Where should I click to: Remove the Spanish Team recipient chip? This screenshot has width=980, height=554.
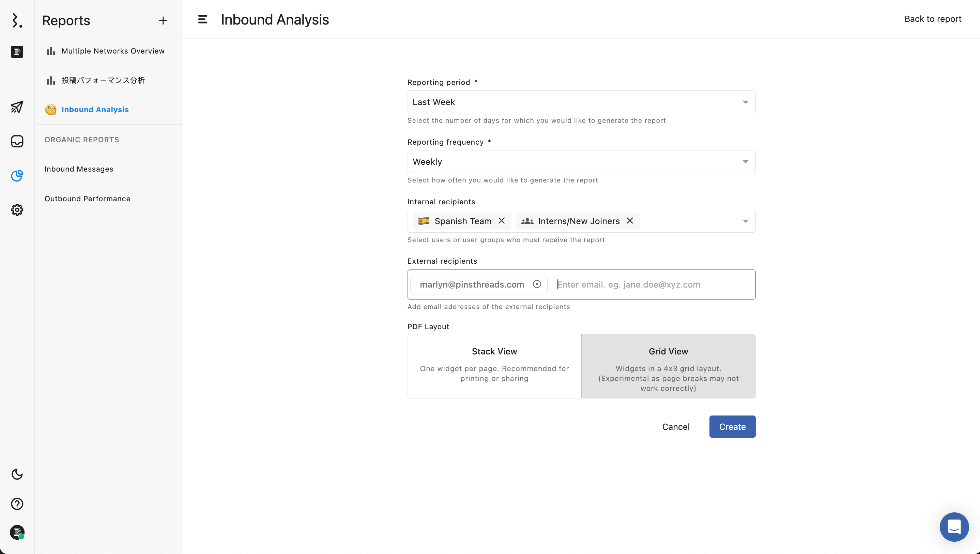502,221
